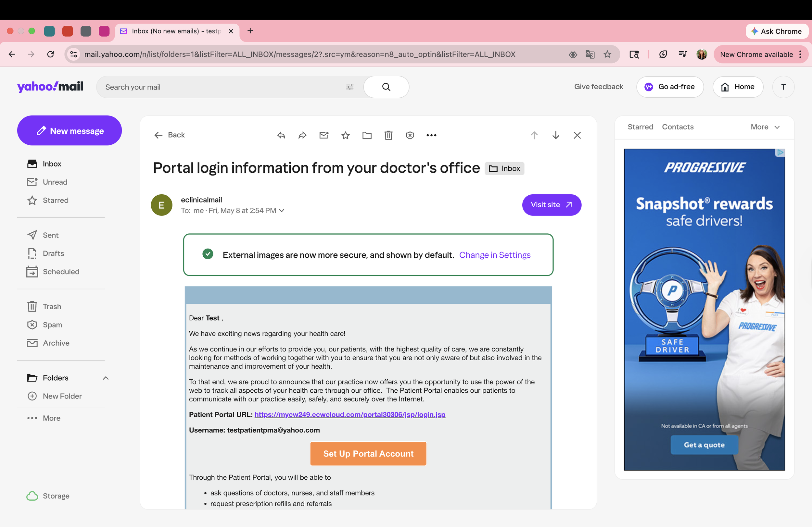This screenshot has width=812, height=527.
Task: Open the Yahoo Mail logo home
Action: (x=50, y=87)
